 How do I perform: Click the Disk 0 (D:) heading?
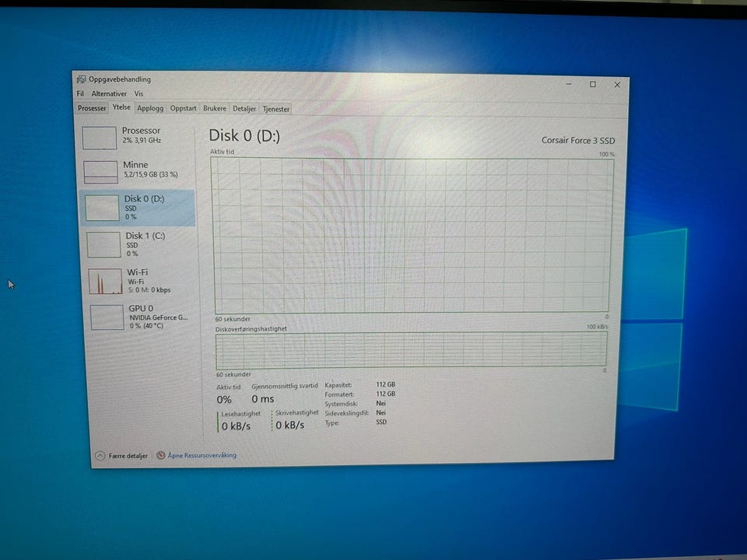coord(244,135)
